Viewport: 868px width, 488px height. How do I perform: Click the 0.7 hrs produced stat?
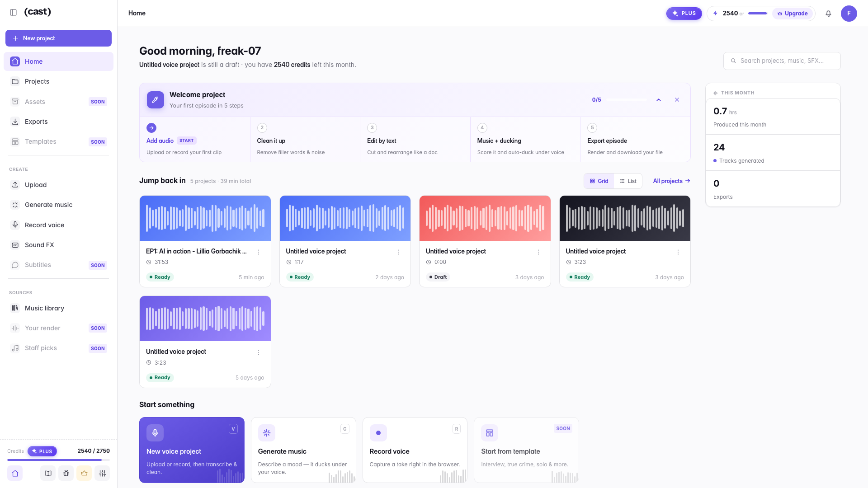773,117
